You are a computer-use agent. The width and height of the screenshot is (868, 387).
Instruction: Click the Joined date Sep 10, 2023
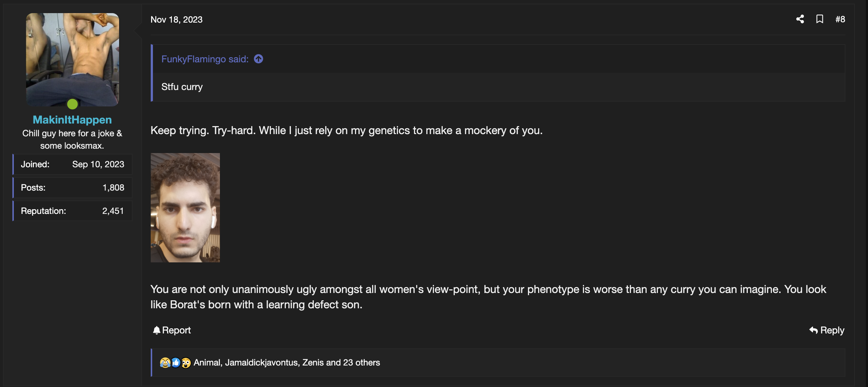click(98, 164)
